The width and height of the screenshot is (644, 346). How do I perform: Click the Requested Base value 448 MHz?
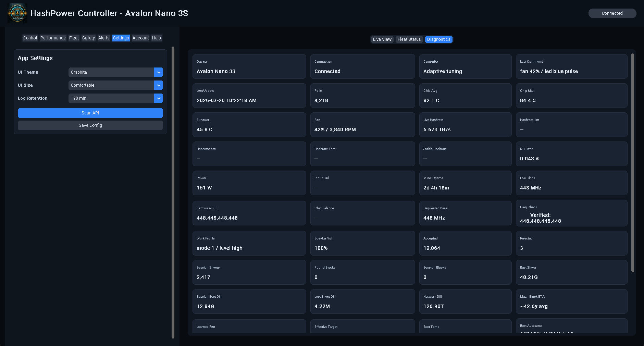[434, 218]
